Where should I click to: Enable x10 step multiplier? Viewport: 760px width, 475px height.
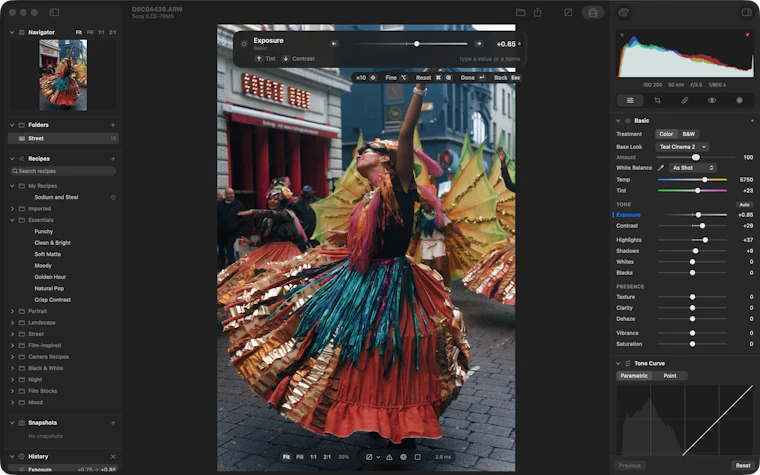point(365,78)
